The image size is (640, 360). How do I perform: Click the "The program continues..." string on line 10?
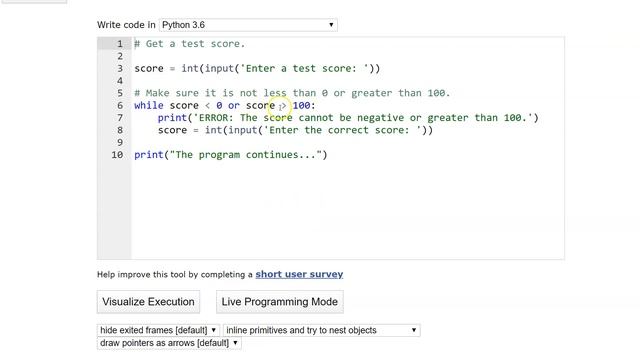[246, 155]
